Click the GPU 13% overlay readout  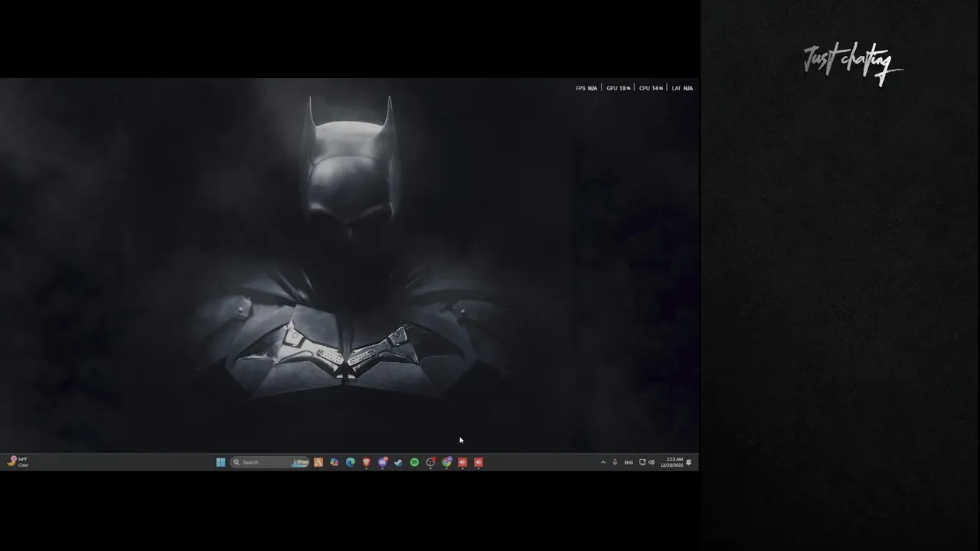pos(619,88)
